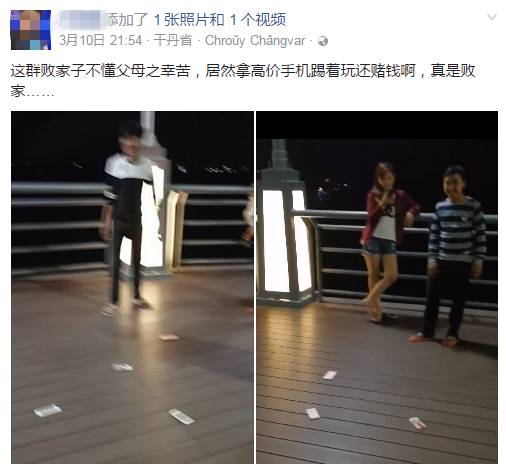
Task: Click the "3月10日 21:54" timestamp
Action: 100,41
